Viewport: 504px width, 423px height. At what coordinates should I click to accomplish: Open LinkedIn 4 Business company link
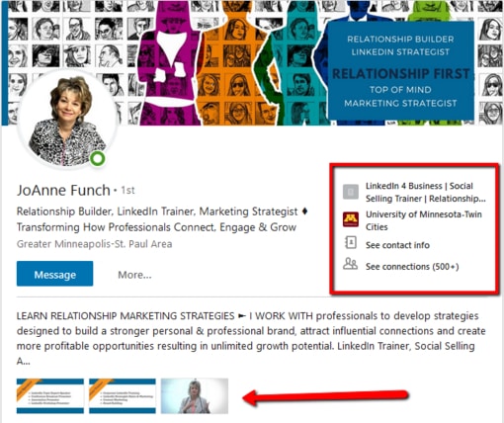426,192
